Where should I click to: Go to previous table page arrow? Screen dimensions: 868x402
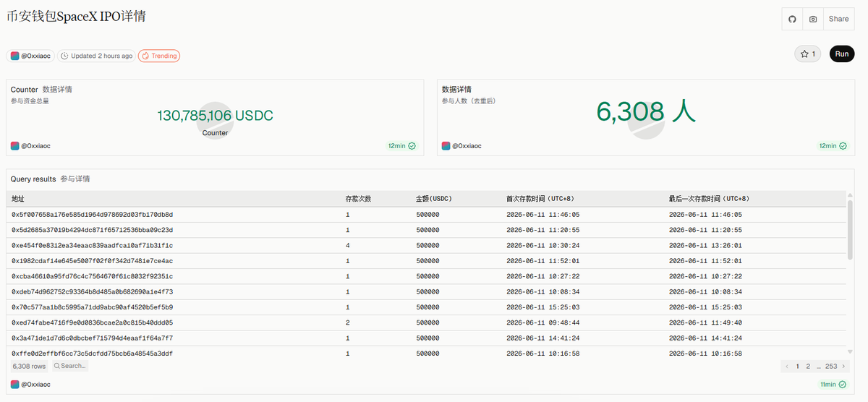coord(788,367)
